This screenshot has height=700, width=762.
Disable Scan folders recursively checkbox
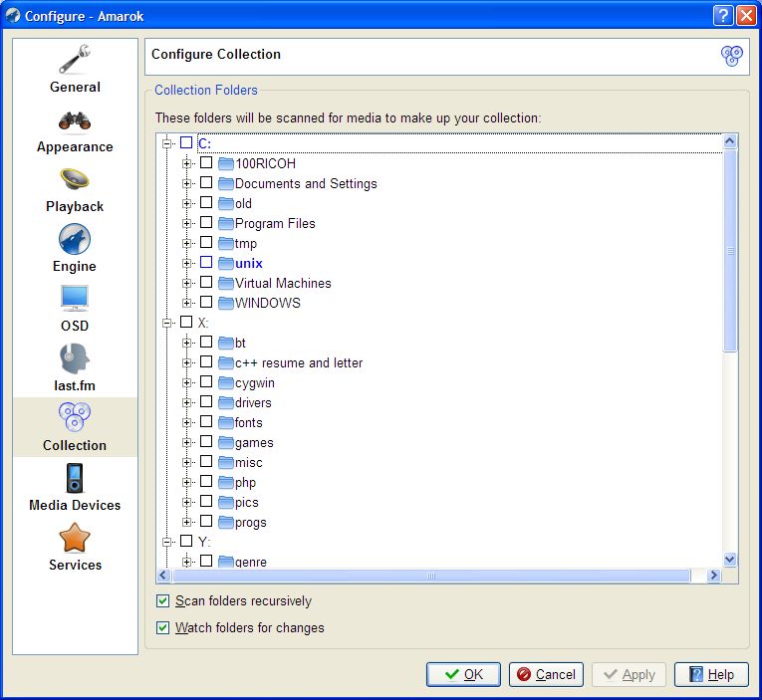coord(163,601)
